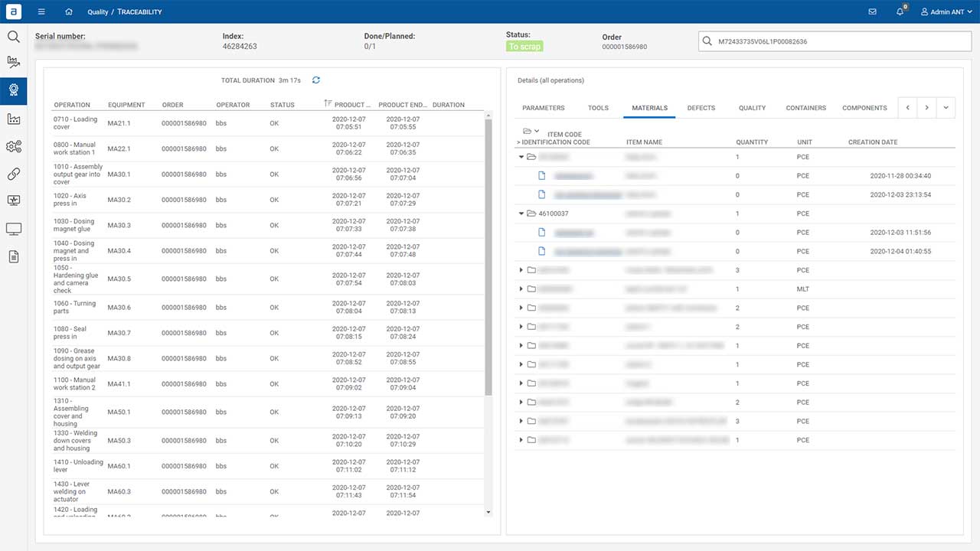Show next tabs with right arrow
This screenshot has height=551, width=980.
click(926, 108)
